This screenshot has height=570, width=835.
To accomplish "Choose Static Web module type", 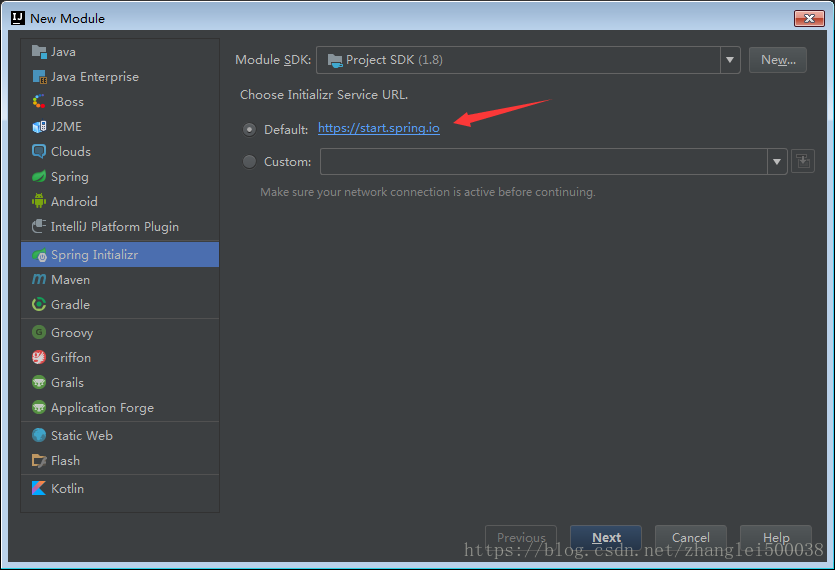I will point(120,436).
